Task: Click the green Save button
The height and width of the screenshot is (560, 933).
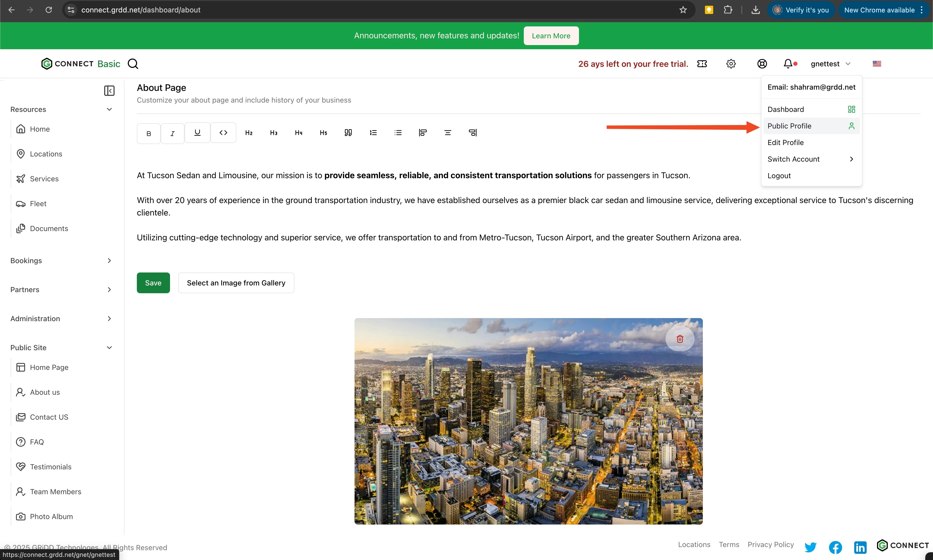Action: point(153,283)
